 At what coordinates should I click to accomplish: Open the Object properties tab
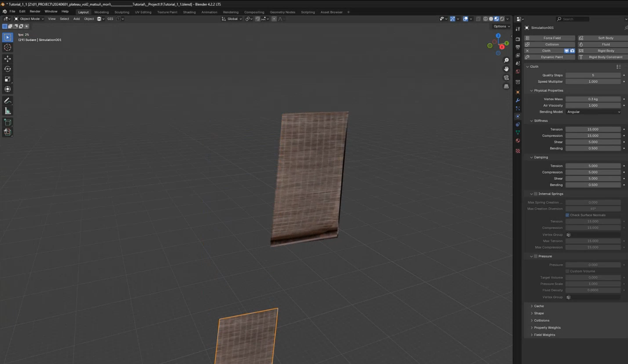(518, 92)
